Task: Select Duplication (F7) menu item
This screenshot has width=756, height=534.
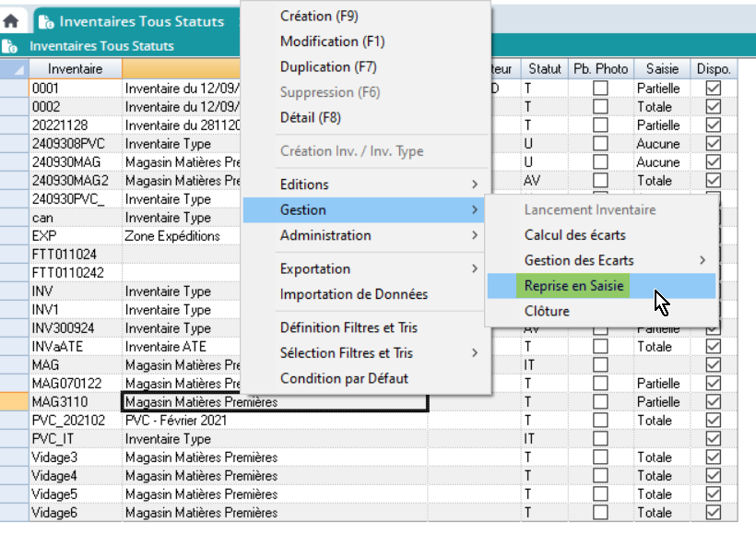Action: coord(327,66)
